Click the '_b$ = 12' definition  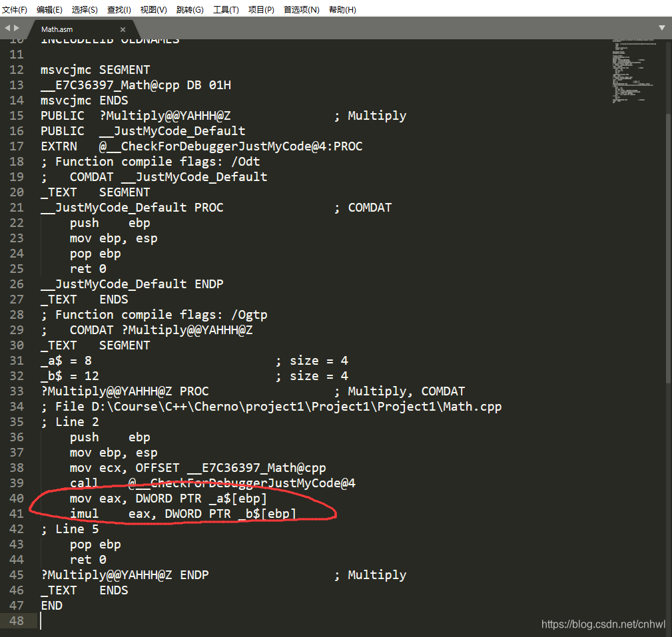coord(70,375)
